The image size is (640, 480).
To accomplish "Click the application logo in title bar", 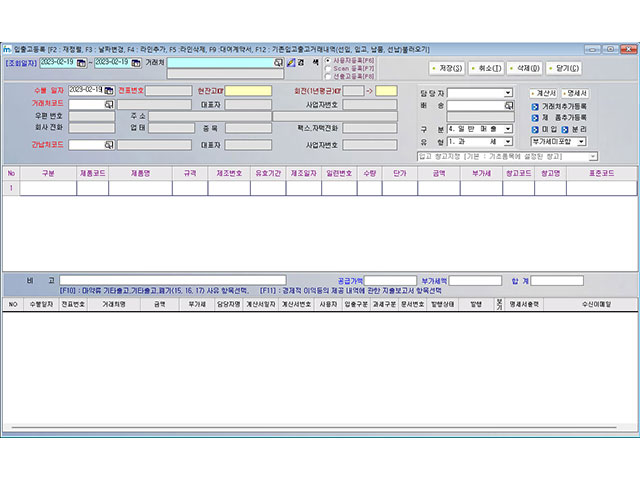I will pyautogui.click(x=7, y=49).
